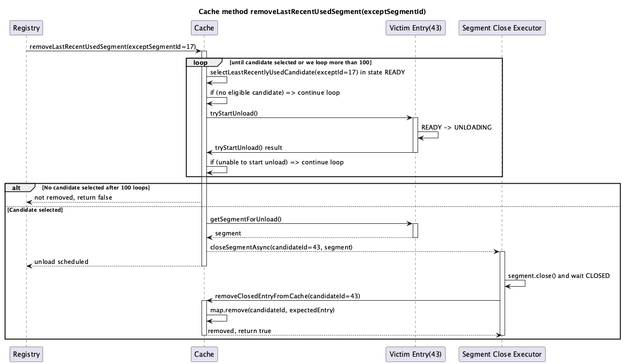Screen dimensions: 623x364
Task: Click the Victim Entry(43) header box
Action: (x=415, y=28)
